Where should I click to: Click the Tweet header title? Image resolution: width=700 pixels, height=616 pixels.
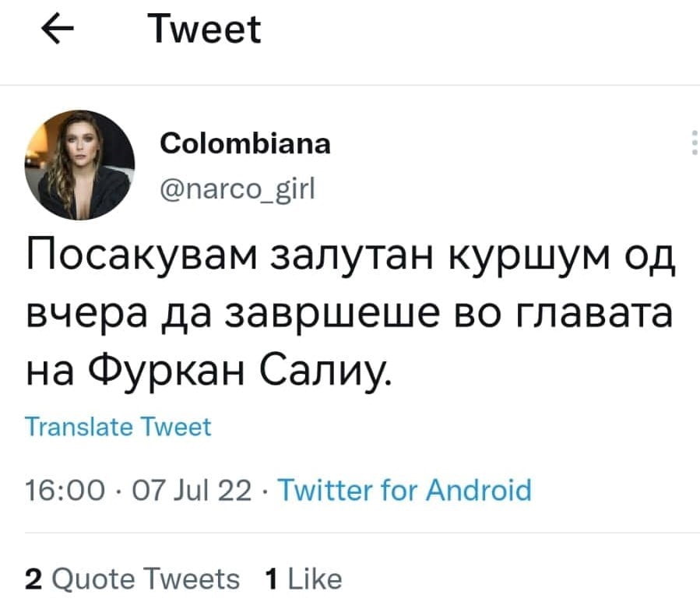click(x=206, y=30)
